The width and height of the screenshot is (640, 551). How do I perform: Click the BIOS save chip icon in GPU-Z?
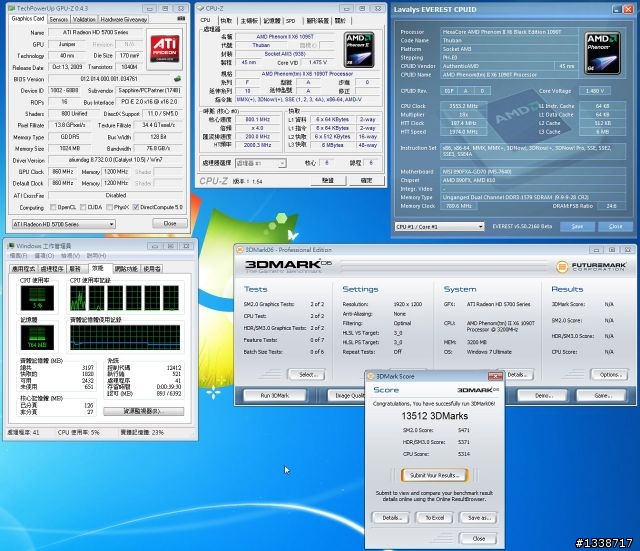point(177,78)
